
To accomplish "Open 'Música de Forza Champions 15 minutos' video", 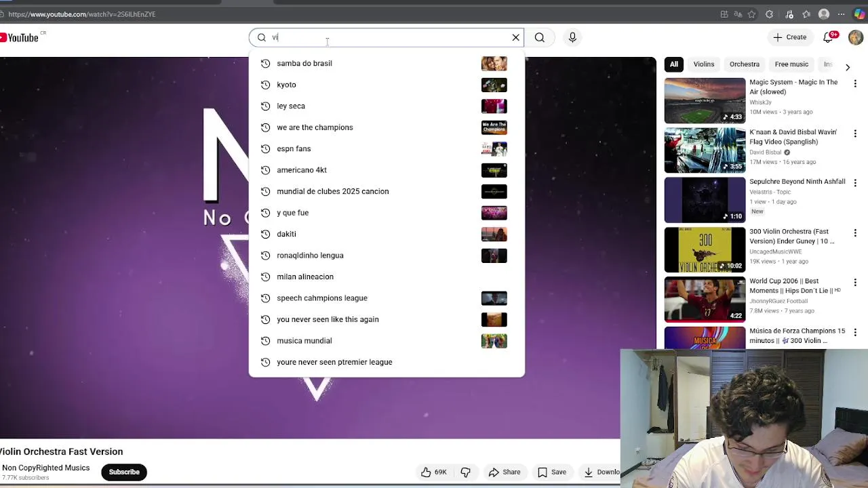I will click(797, 335).
